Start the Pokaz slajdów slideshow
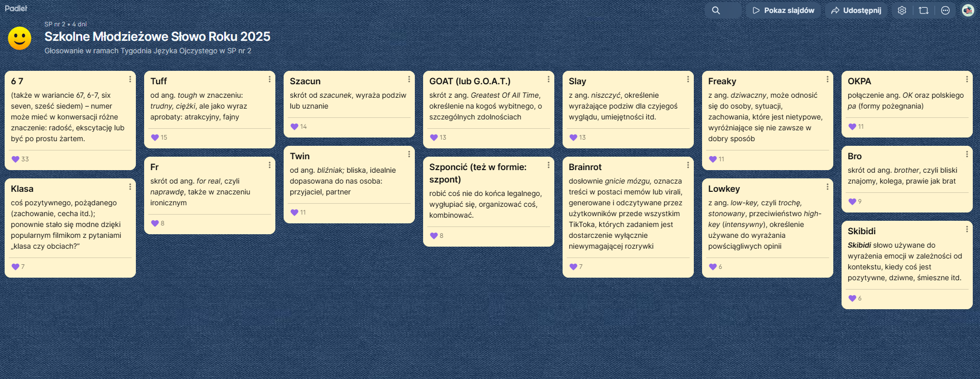Viewport: 980px width, 379px height. (783, 10)
